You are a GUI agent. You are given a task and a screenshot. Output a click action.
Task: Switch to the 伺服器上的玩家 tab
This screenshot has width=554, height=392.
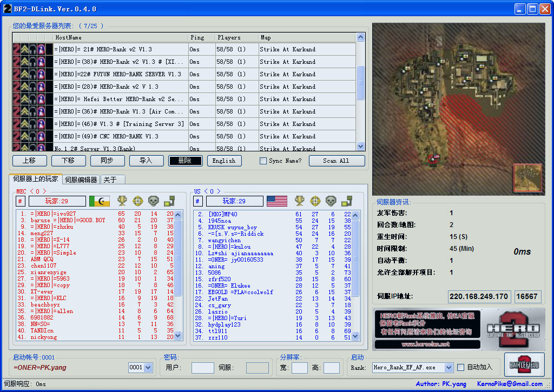[36, 179]
